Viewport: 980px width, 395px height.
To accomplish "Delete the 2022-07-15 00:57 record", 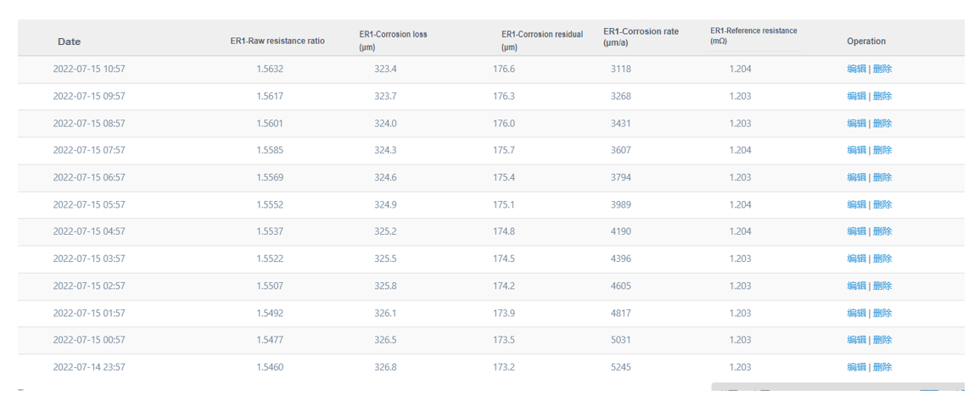I will tap(882, 340).
